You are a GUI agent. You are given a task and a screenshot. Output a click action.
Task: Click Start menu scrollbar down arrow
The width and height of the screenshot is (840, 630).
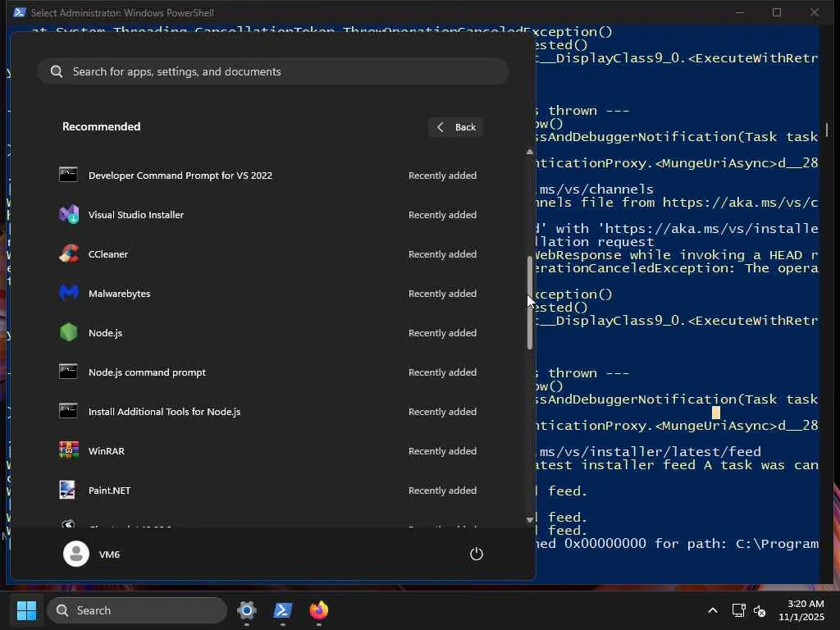[x=530, y=519]
